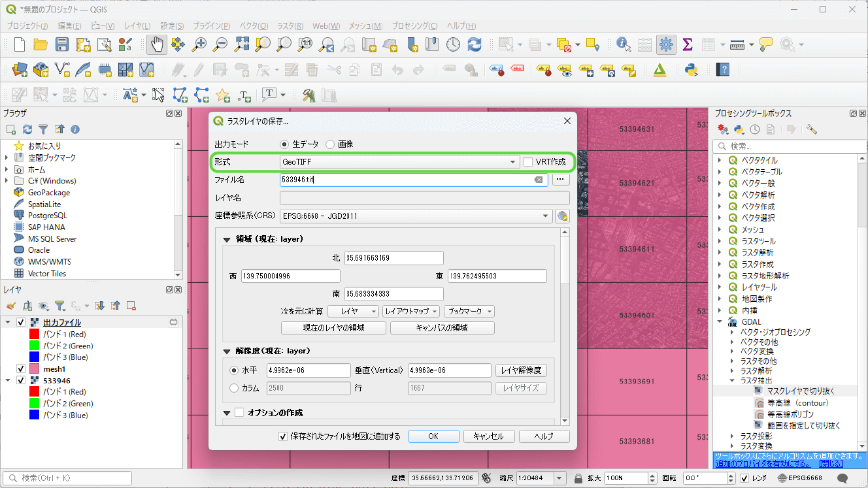This screenshot has width=868, height=488.
Task: Collapse the 領域 extent section
Action: [227, 239]
